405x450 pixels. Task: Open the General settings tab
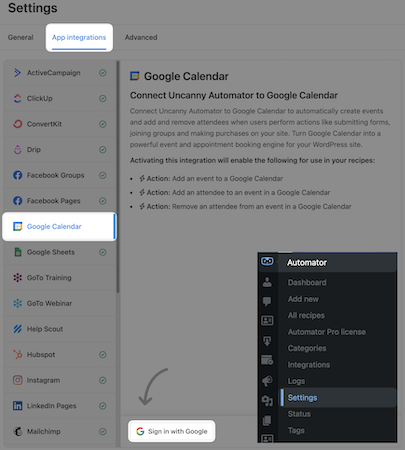[20, 37]
